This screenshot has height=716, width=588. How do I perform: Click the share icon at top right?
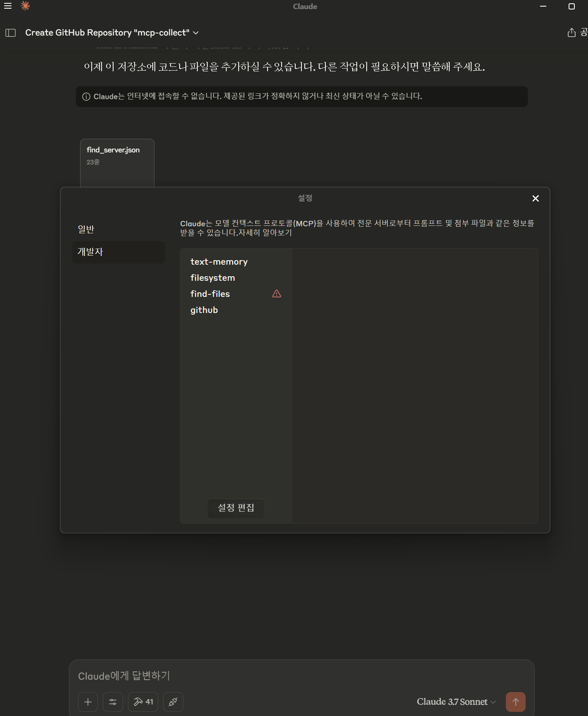pos(571,33)
